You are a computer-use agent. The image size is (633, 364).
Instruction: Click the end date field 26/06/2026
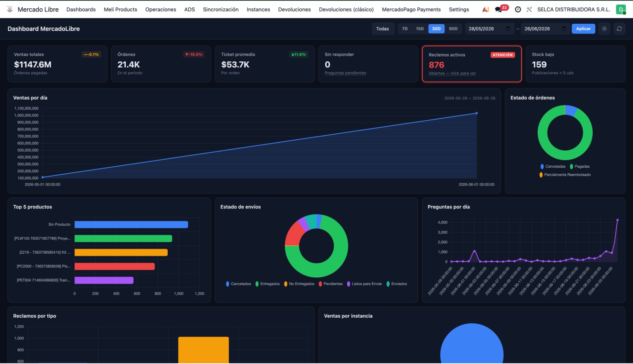click(x=545, y=28)
